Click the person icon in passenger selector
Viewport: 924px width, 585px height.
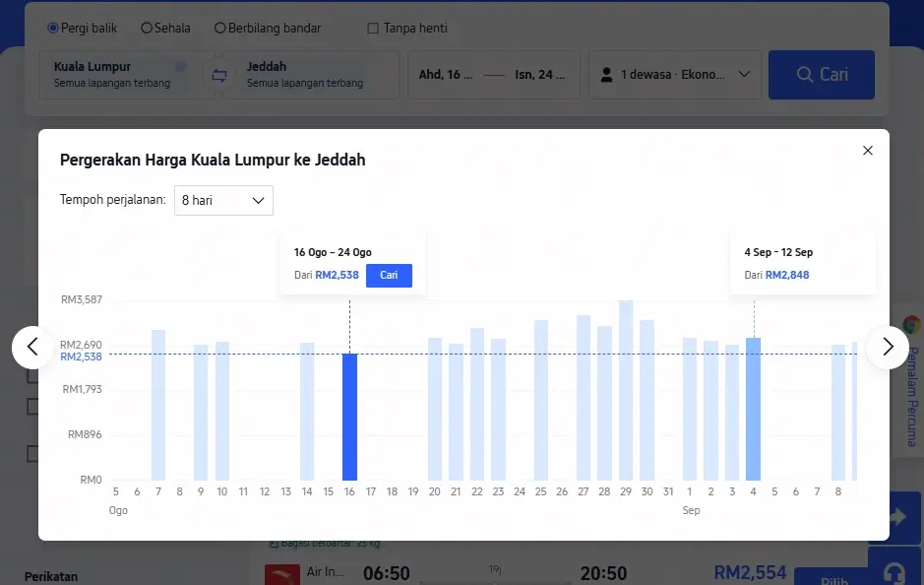606,75
